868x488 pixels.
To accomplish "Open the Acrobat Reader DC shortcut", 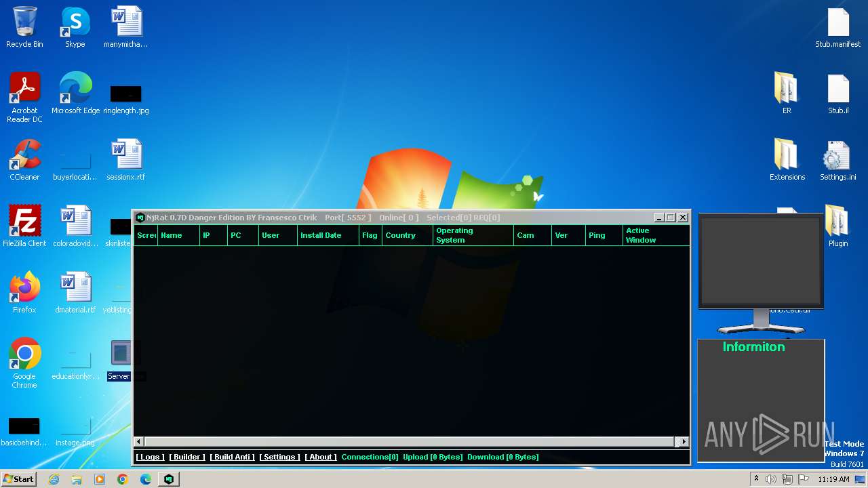I will pos(24,97).
